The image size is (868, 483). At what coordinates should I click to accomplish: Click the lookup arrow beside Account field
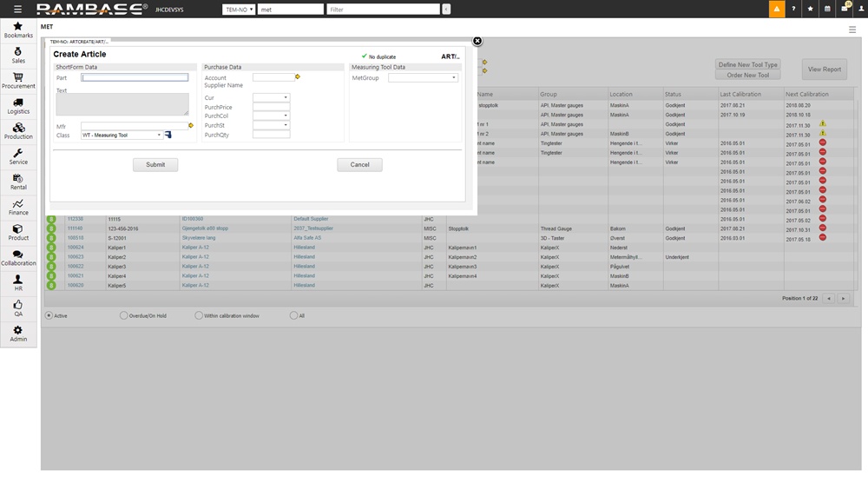coord(298,77)
